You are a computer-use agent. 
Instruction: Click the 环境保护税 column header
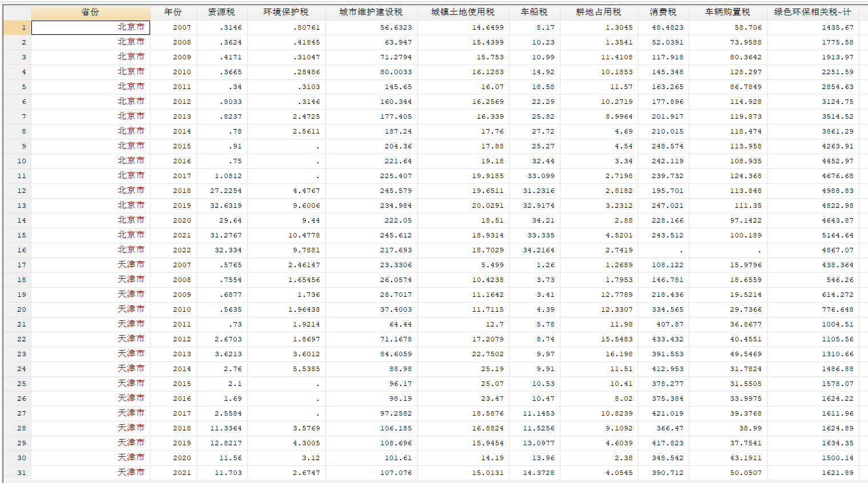(286, 12)
